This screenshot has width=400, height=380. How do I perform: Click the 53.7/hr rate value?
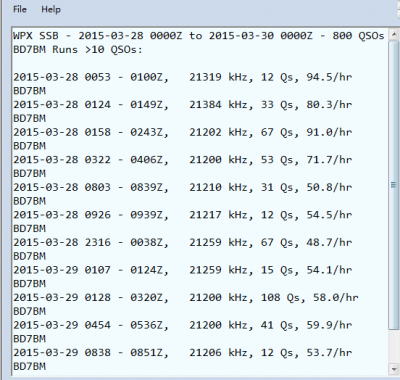click(x=329, y=352)
